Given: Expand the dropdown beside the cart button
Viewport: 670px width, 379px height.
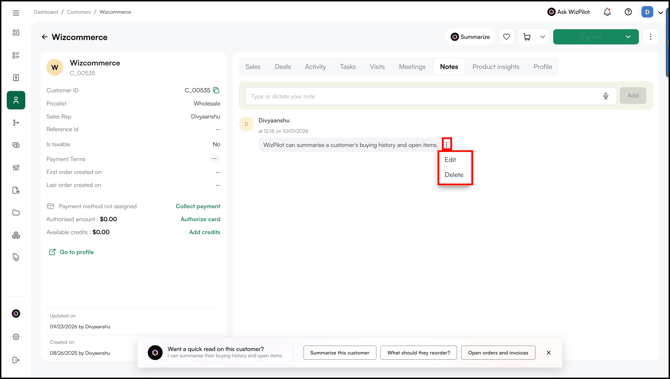Looking at the screenshot, I should coord(542,37).
